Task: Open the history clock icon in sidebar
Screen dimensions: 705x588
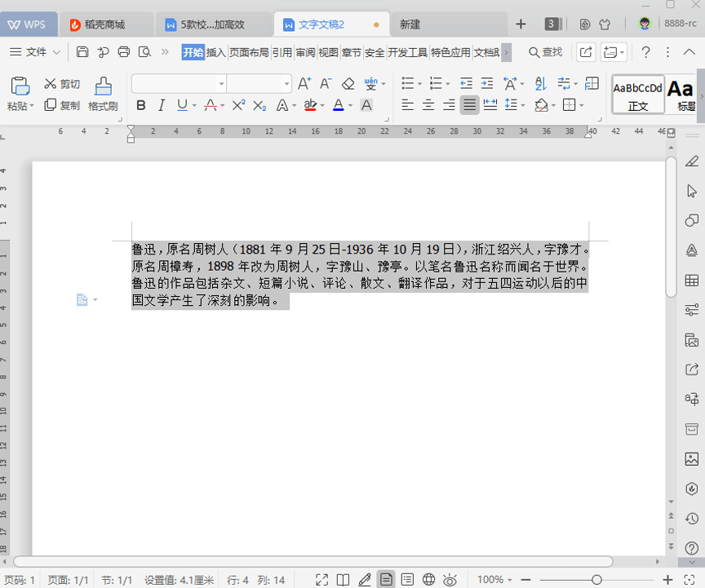Action: 691,519
